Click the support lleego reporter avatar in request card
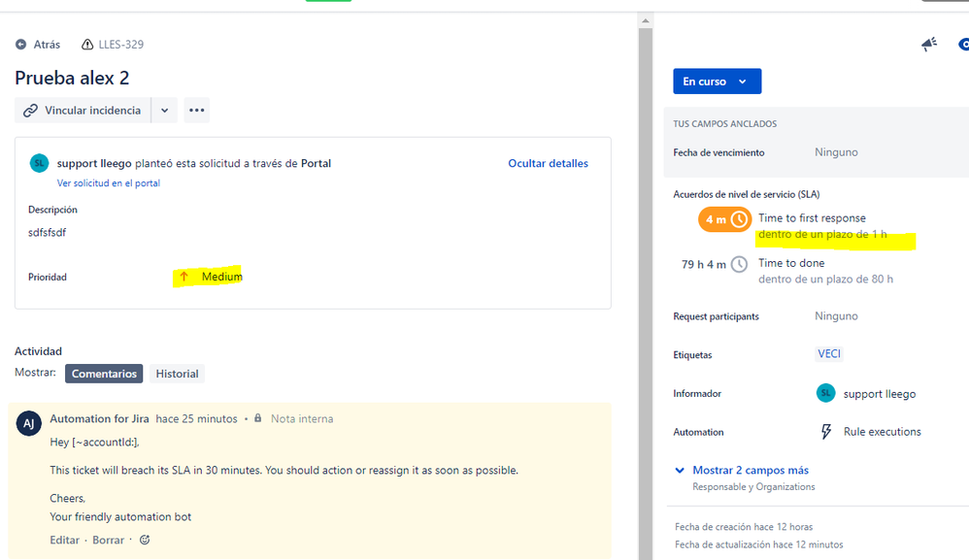 [39, 164]
